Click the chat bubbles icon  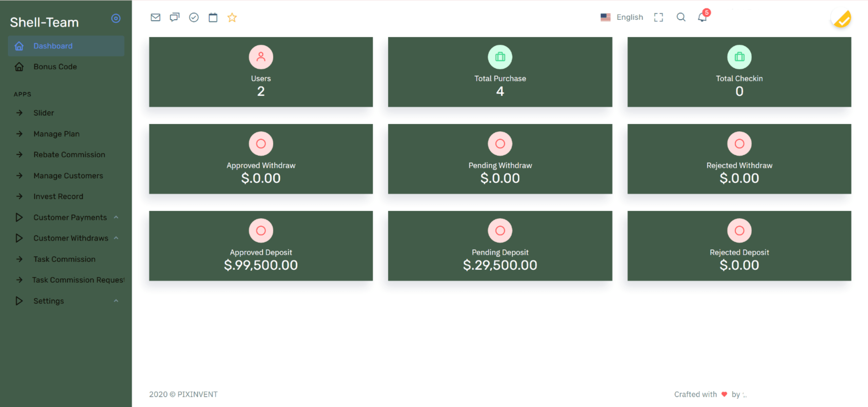(175, 17)
